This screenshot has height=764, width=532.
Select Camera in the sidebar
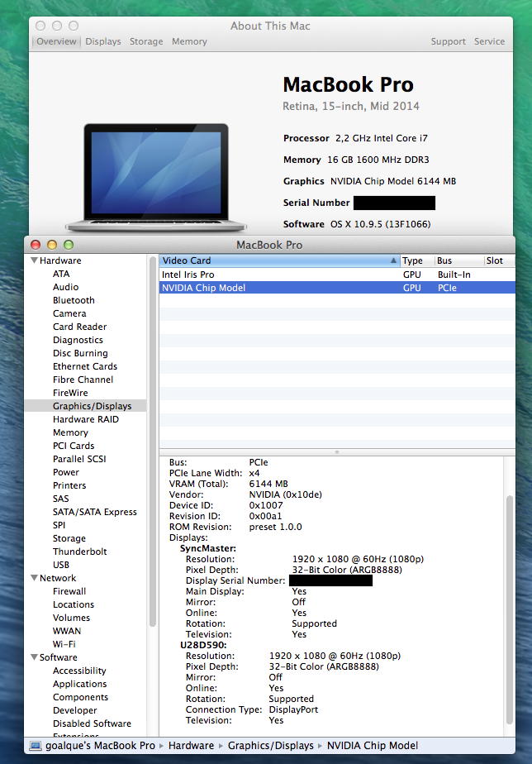[x=69, y=313]
